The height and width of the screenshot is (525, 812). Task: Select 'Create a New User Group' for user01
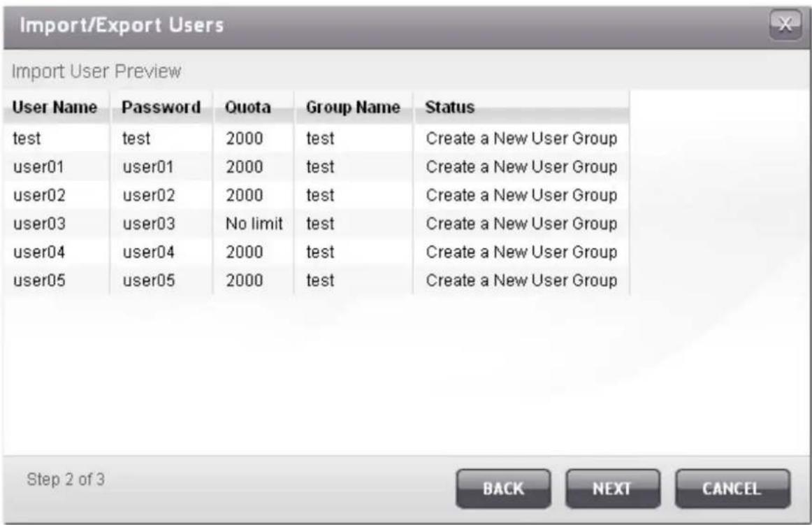point(521,167)
